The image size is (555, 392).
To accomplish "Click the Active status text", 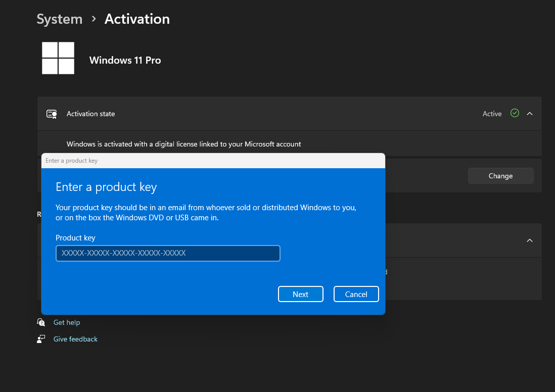I will click(x=492, y=114).
